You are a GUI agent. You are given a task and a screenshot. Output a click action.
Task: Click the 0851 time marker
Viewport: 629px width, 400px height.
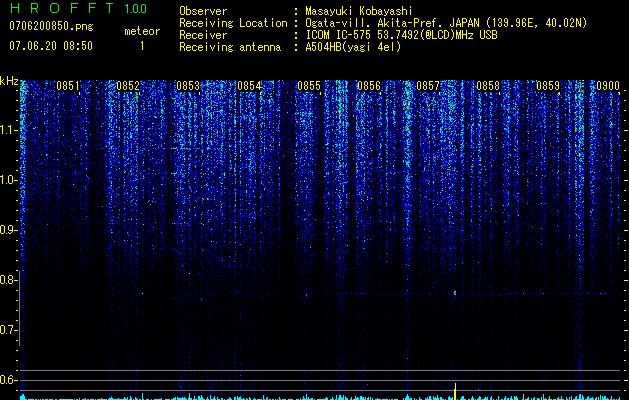point(68,86)
